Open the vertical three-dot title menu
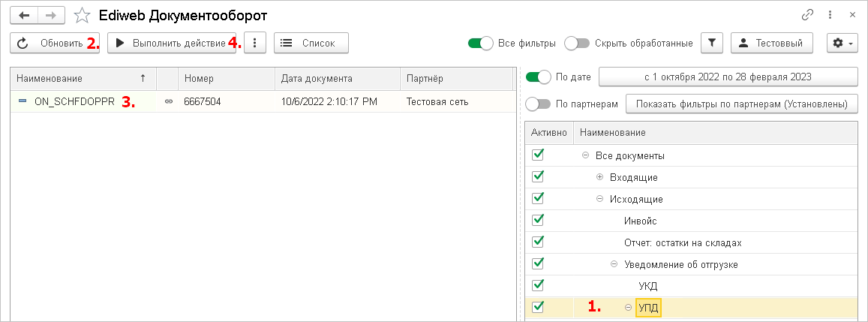The image size is (868, 322). point(830,14)
